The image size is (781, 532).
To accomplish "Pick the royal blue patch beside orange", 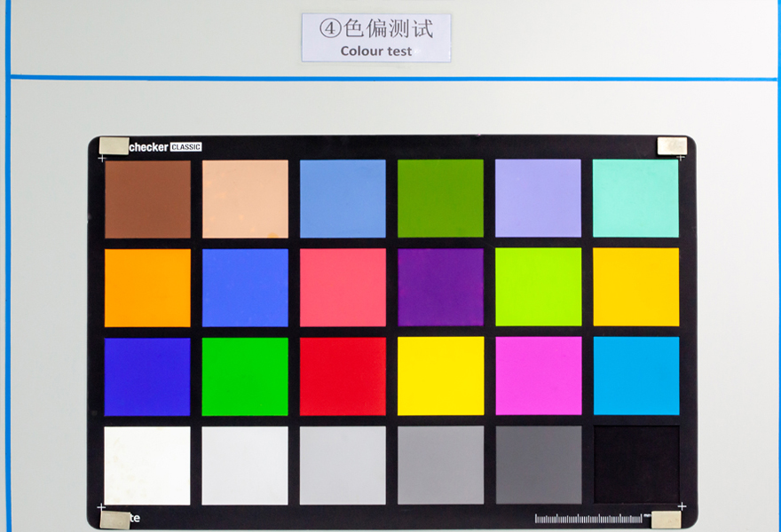I will click(245, 287).
